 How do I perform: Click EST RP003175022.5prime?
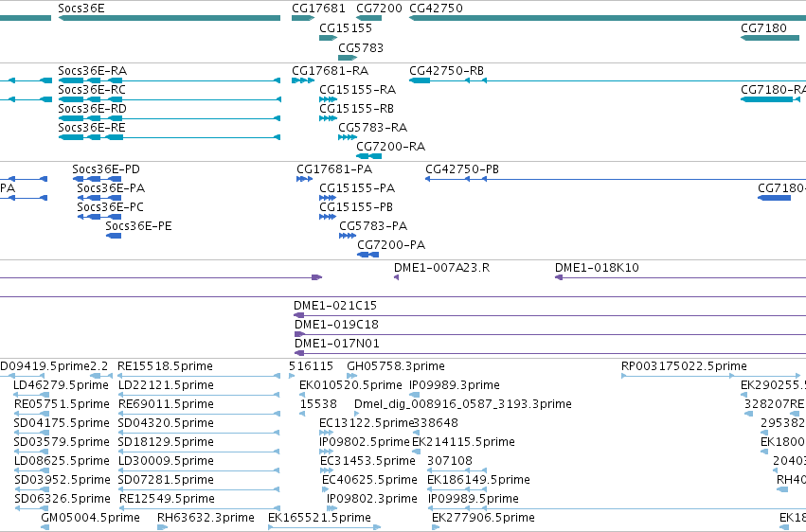click(684, 366)
